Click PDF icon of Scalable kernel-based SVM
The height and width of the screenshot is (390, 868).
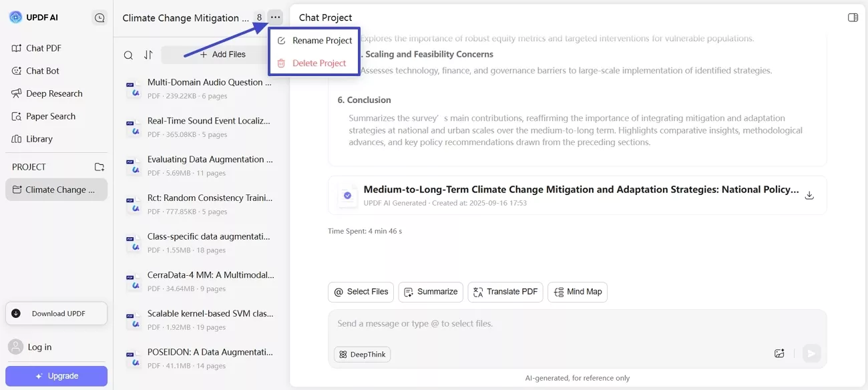click(x=133, y=320)
